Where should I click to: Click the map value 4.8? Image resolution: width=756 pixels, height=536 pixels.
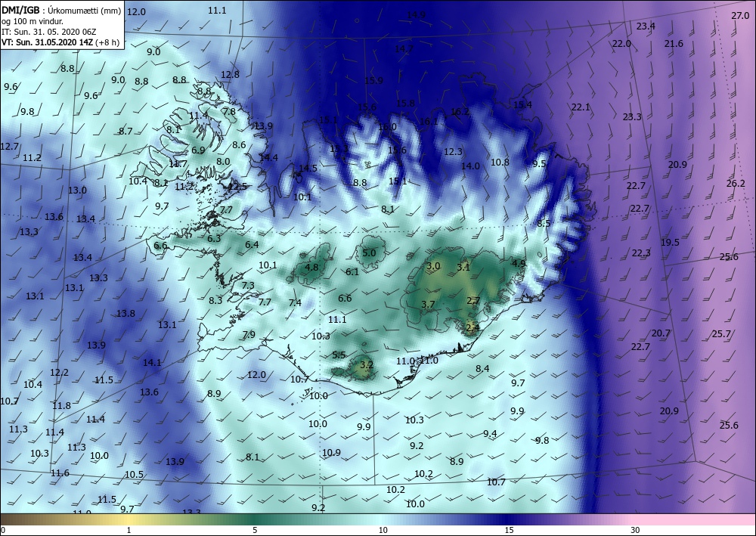312,267
